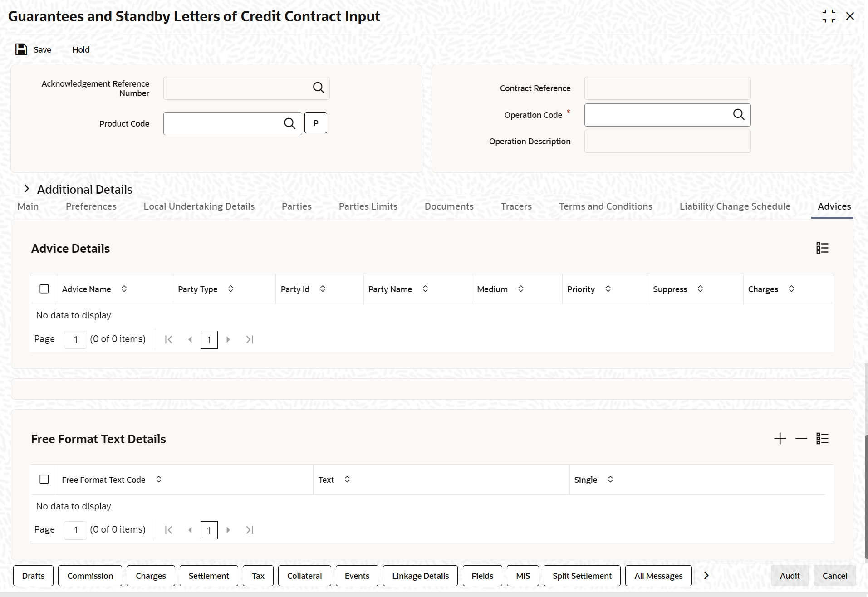Go to next page in Free Format Text
The width and height of the screenshot is (868, 597).
tap(228, 530)
